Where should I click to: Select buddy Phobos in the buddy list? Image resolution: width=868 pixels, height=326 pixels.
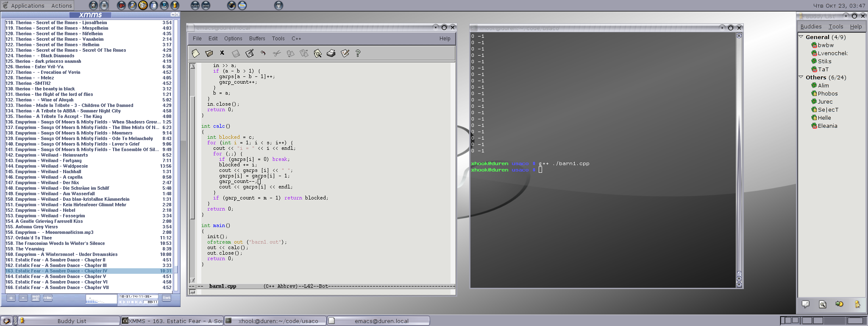point(827,94)
